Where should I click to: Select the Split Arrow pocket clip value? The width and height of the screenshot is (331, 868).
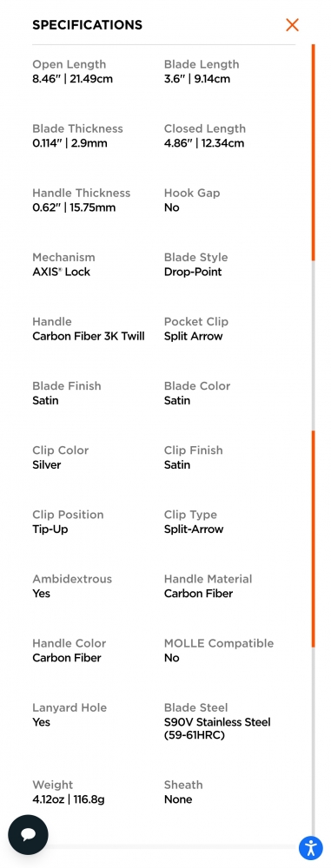coord(193,336)
